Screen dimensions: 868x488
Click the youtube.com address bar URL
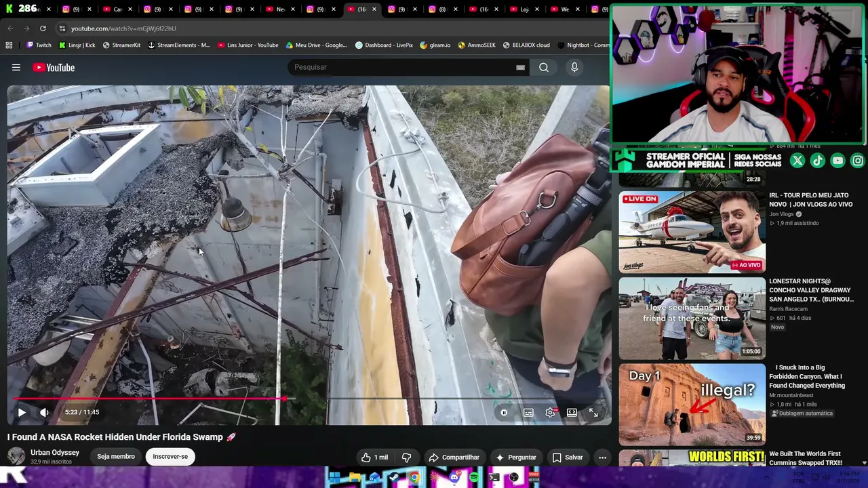click(x=123, y=28)
